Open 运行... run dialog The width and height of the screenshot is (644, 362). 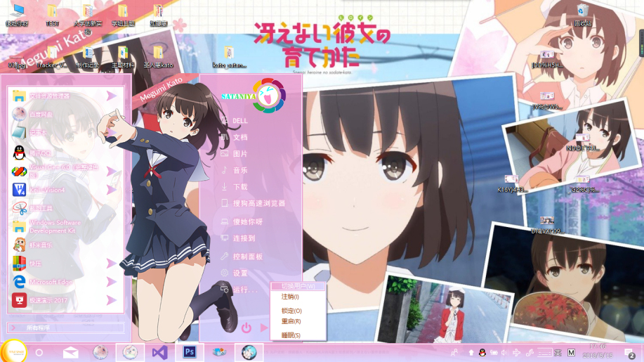239,290
